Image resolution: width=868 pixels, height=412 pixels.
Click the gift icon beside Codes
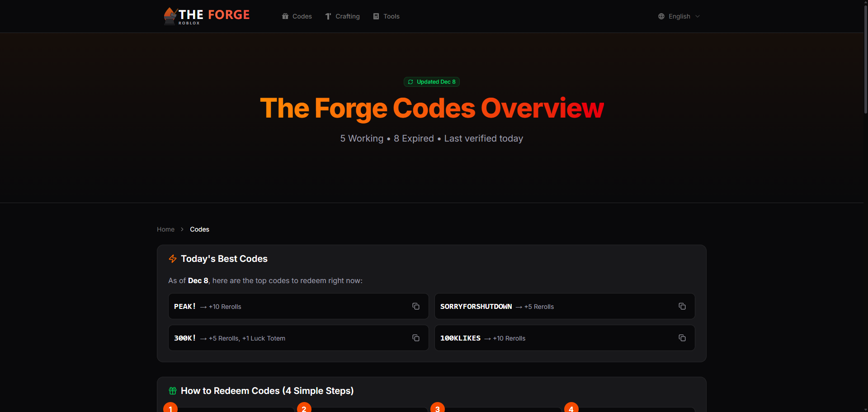(285, 16)
